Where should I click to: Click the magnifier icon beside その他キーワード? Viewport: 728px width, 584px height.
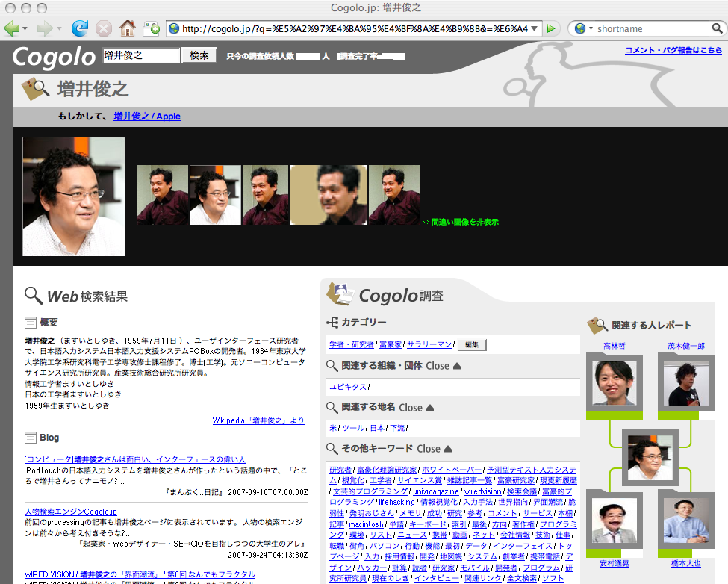click(x=332, y=449)
